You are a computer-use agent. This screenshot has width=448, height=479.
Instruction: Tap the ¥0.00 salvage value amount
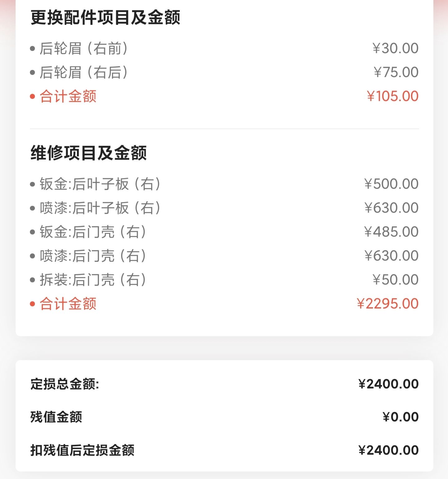point(400,417)
